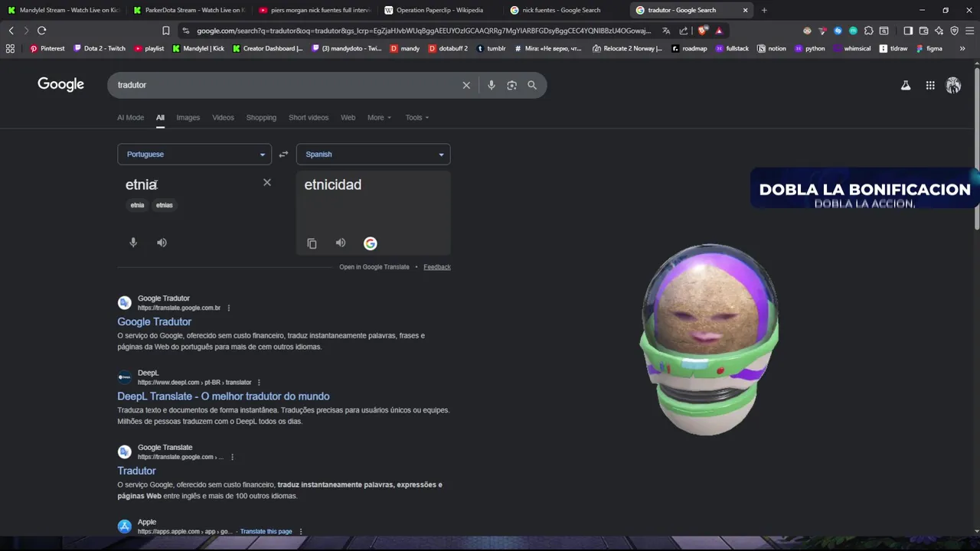
Task: Open the Tradutor result title link
Action: click(136, 471)
